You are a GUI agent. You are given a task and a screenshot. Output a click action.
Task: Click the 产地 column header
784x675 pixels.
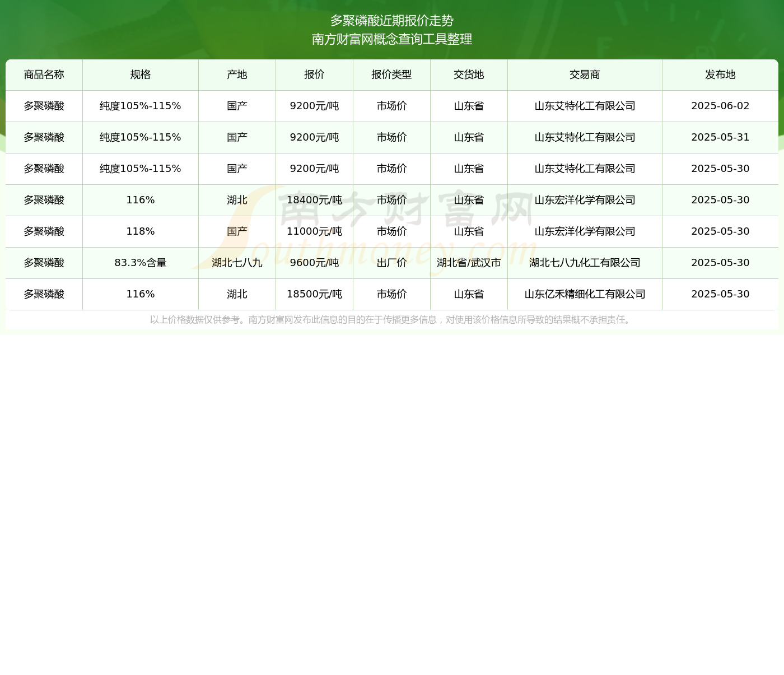(237, 75)
